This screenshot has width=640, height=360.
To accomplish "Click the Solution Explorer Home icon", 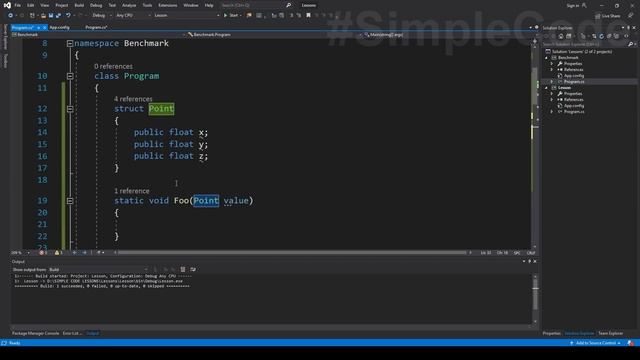I will click(561, 36).
